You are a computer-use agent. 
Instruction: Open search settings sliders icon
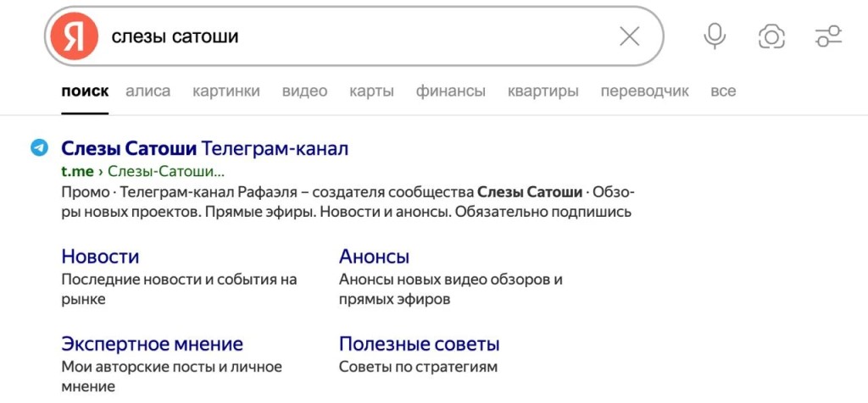click(x=827, y=36)
